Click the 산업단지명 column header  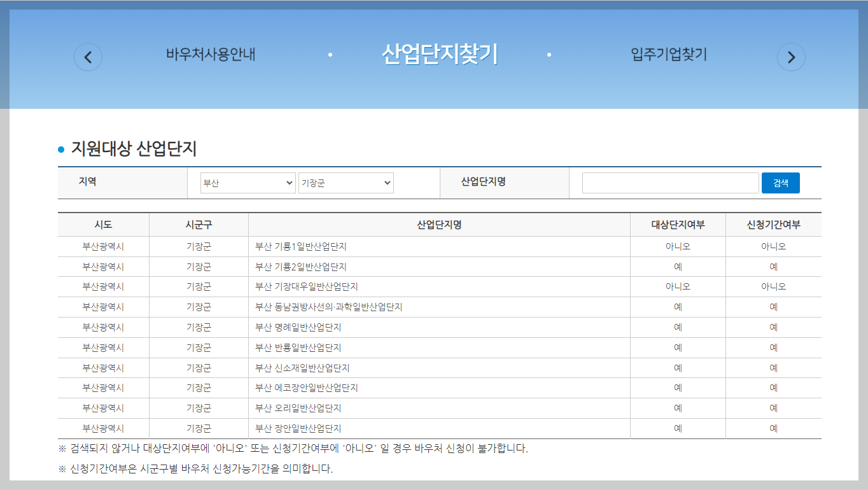[438, 224]
